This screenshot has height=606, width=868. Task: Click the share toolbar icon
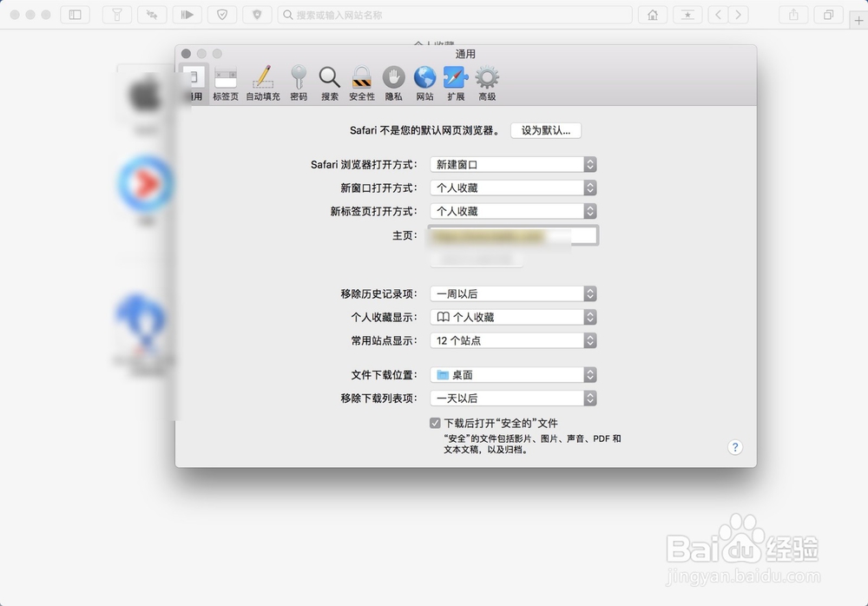coord(794,15)
